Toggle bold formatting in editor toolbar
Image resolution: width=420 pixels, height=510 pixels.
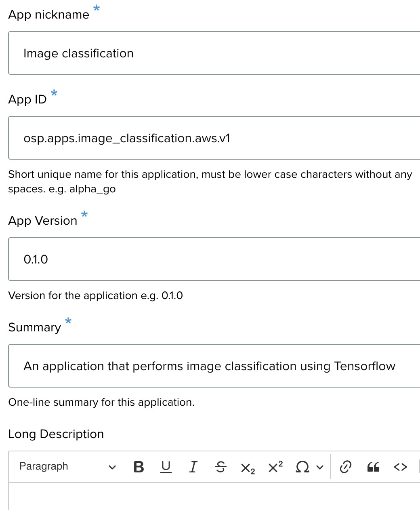point(139,467)
